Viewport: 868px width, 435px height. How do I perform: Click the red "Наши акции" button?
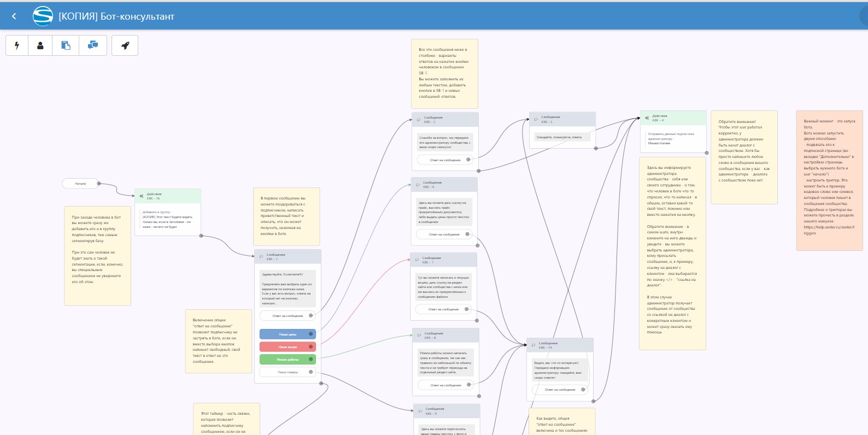pyautogui.click(x=288, y=347)
